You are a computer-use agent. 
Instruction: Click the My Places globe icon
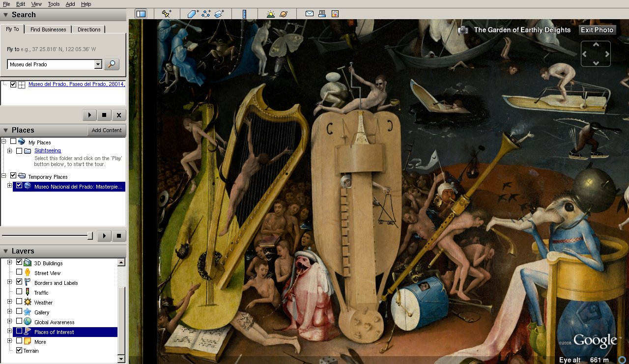coord(21,142)
